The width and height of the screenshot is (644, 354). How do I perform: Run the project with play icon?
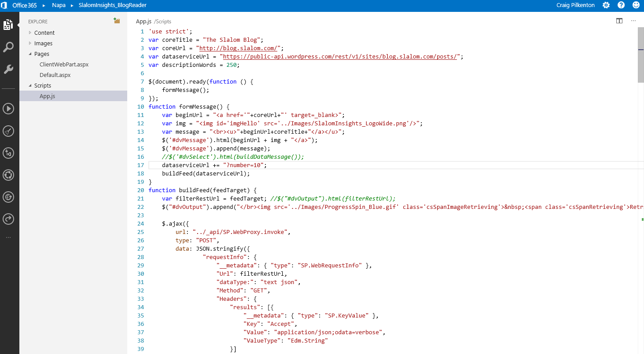[x=8, y=109]
